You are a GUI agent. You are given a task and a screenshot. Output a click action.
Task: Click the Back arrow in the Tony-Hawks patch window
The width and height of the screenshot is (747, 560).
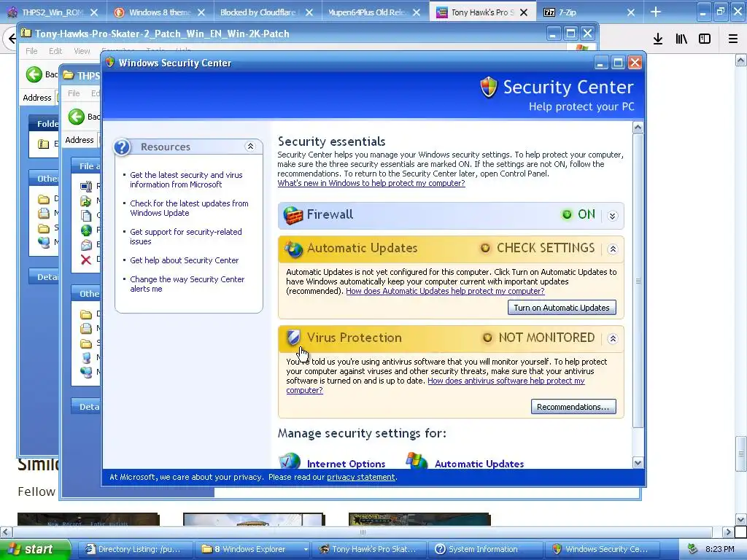(x=34, y=74)
